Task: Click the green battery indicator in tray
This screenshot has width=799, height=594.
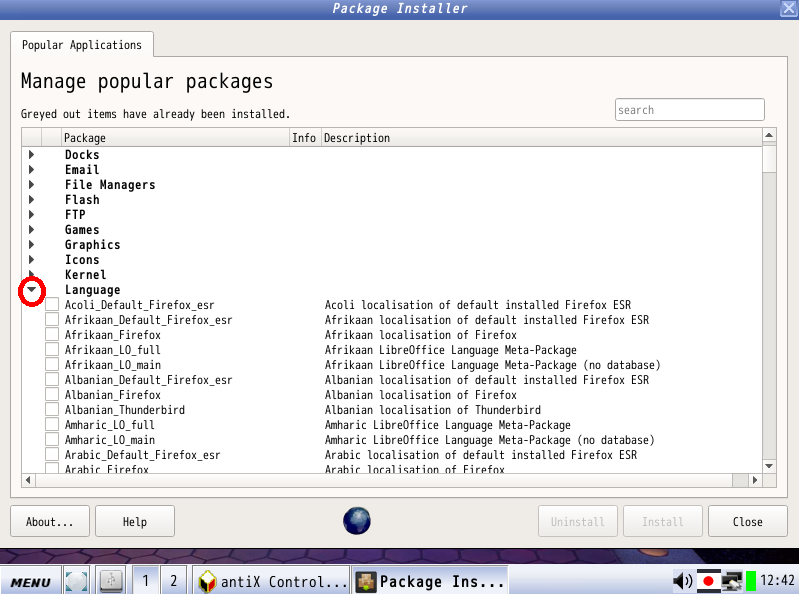Action: click(751, 581)
